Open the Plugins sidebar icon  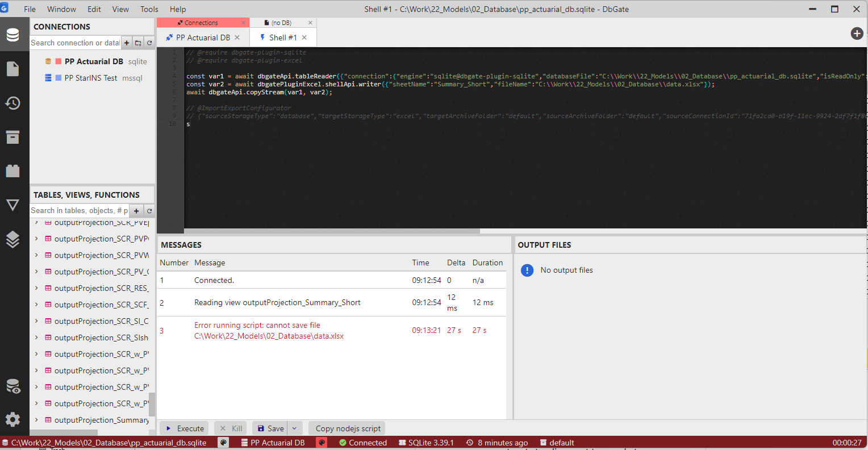pyautogui.click(x=12, y=171)
